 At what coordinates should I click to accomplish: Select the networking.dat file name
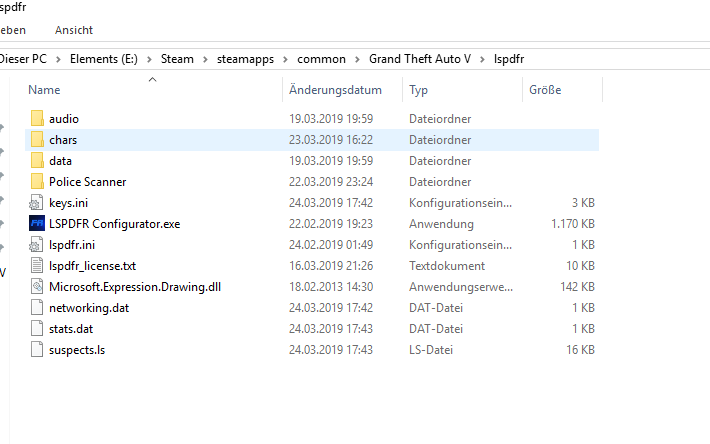[x=89, y=308]
